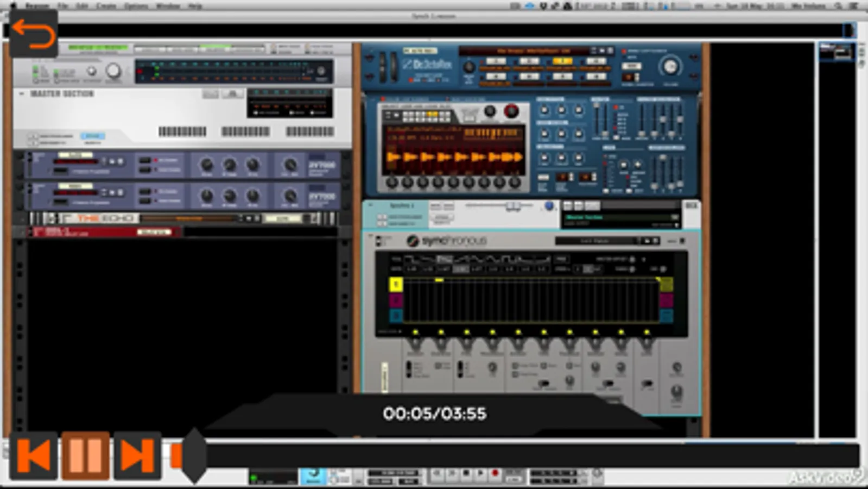868x489 pixels.
Task: Skip to the previous video chapter
Action: (34, 455)
